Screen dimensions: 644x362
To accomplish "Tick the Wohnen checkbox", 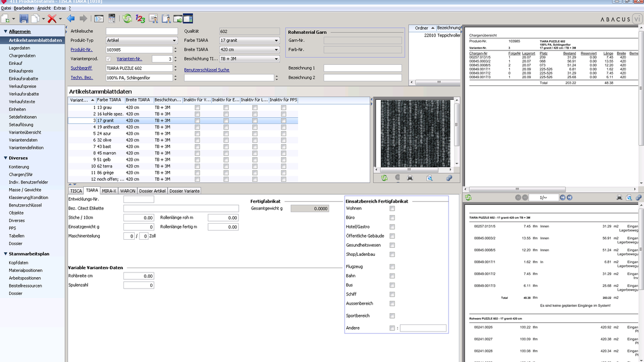I will [392, 209].
